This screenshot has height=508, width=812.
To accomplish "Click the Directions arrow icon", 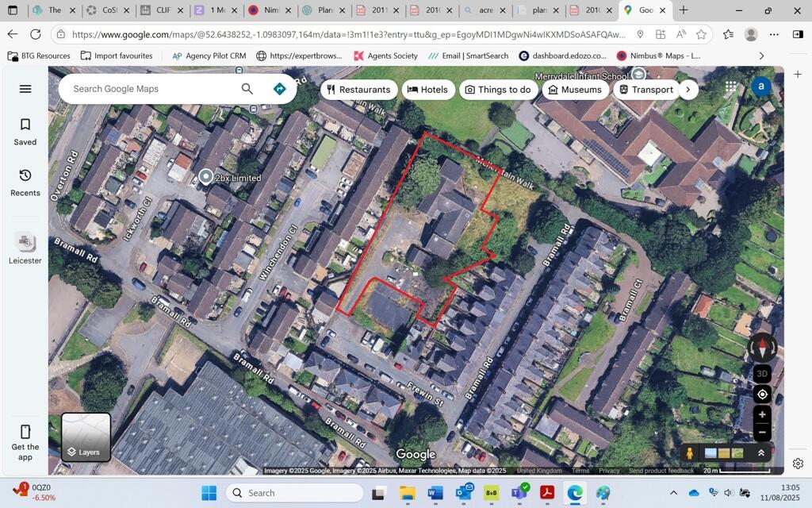I will click(279, 89).
